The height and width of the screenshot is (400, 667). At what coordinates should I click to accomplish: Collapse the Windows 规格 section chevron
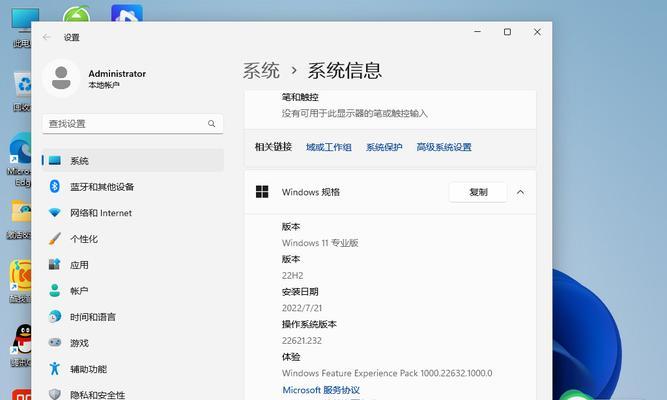point(520,192)
